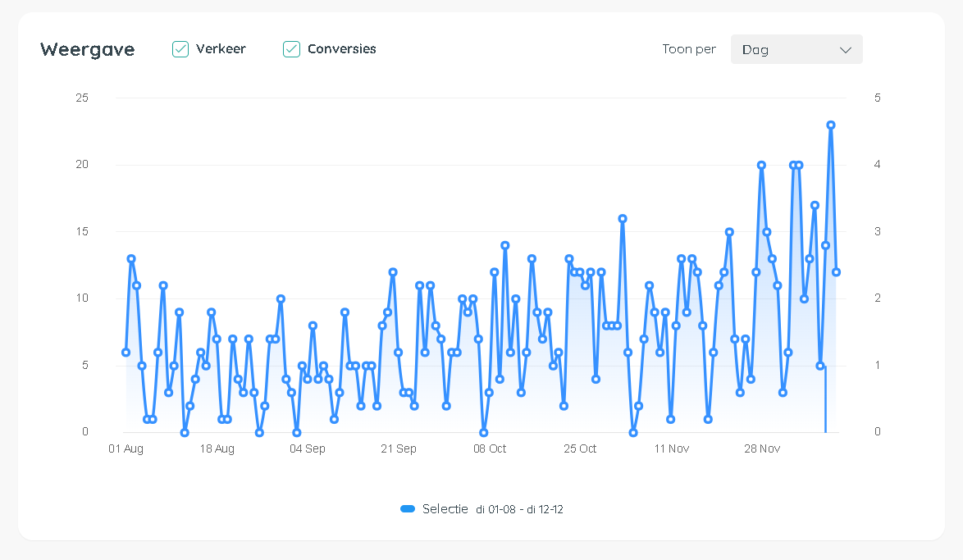Click the "04 Sep" x-axis label
The width and height of the screenshot is (963, 560).
click(x=308, y=448)
